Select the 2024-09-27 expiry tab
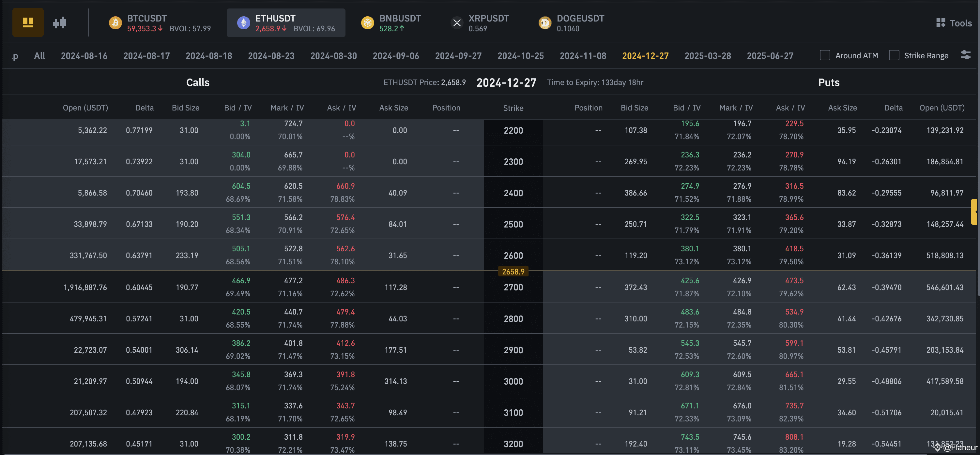This screenshot has height=455, width=980. coord(458,56)
